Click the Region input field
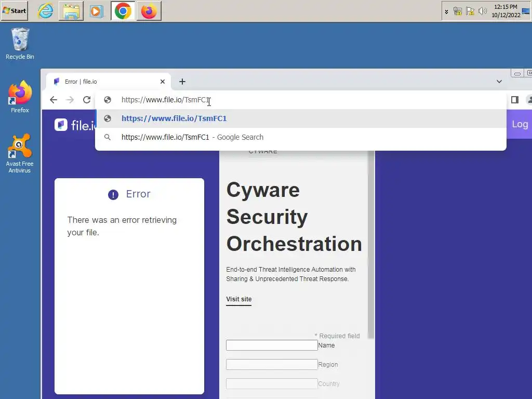The image size is (532, 399). pos(272,364)
